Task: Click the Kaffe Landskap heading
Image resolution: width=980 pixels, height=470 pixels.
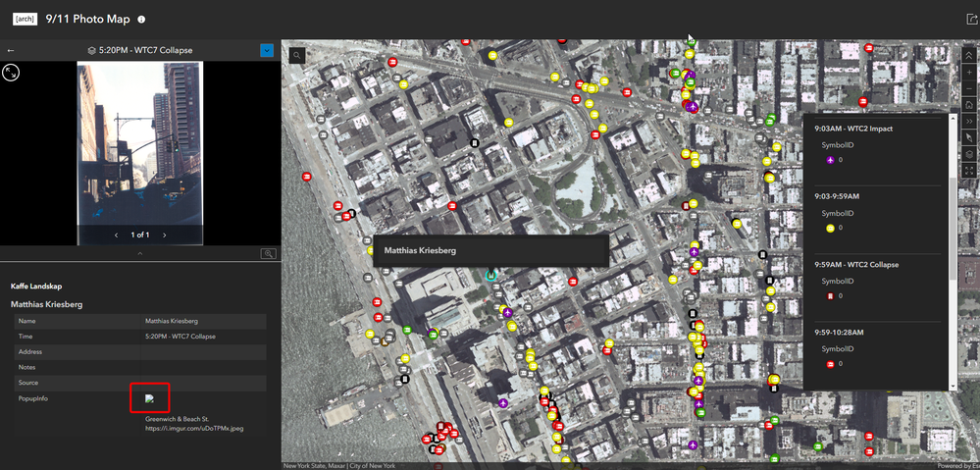Action: [x=36, y=287]
